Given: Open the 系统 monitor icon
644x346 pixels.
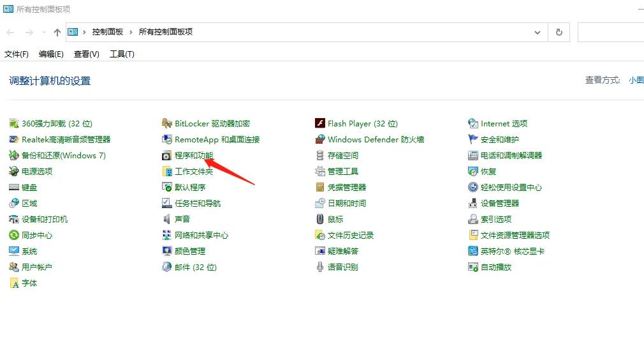Looking at the screenshot, I should (x=14, y=251).
